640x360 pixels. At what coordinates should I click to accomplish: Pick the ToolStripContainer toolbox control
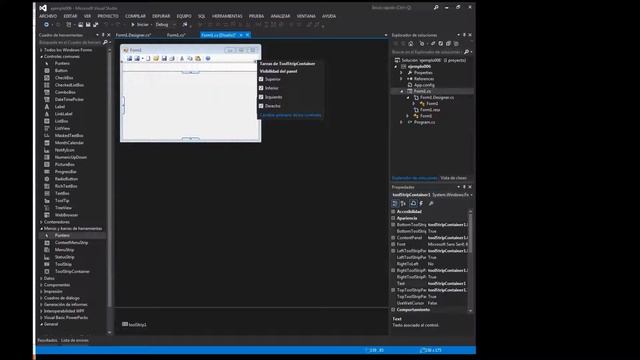tap(72, 271)
